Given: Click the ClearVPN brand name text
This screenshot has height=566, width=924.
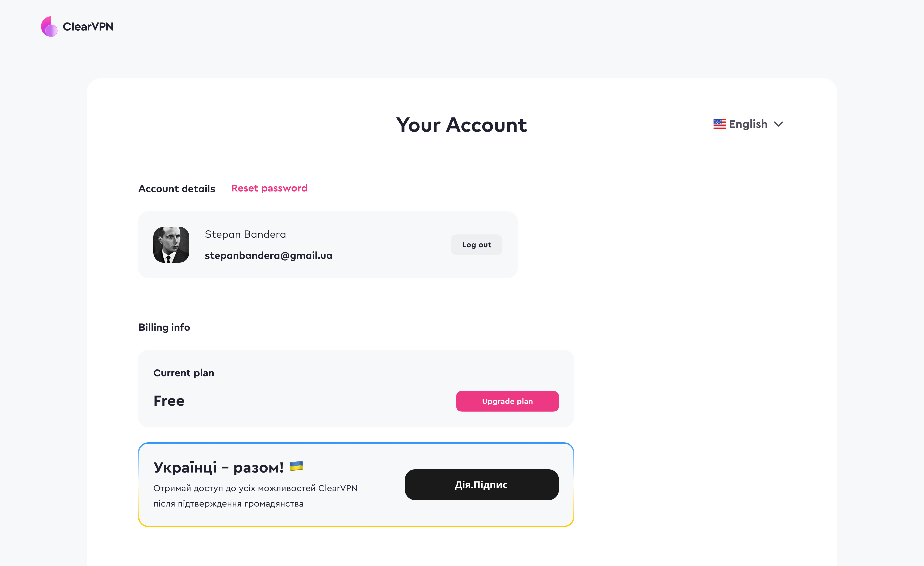Looking at the screenshot, I should (88, 27).
